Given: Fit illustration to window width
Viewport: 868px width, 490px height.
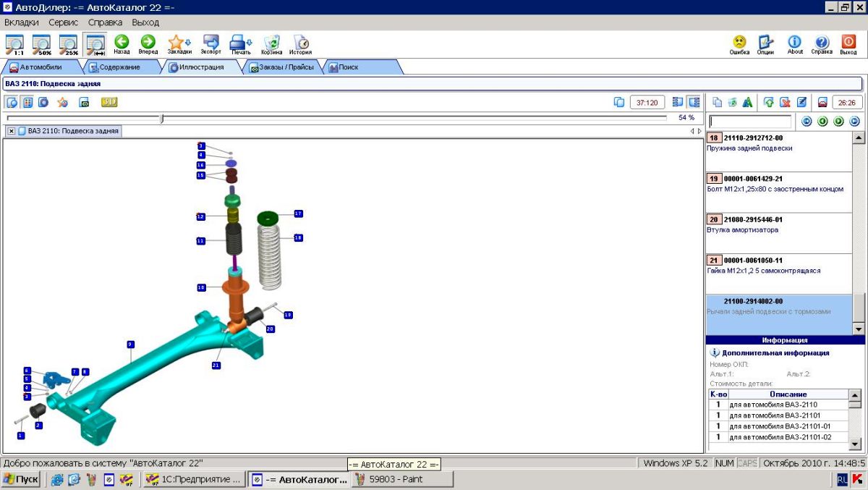Looking at the screenshot, I should click(95, 44).
